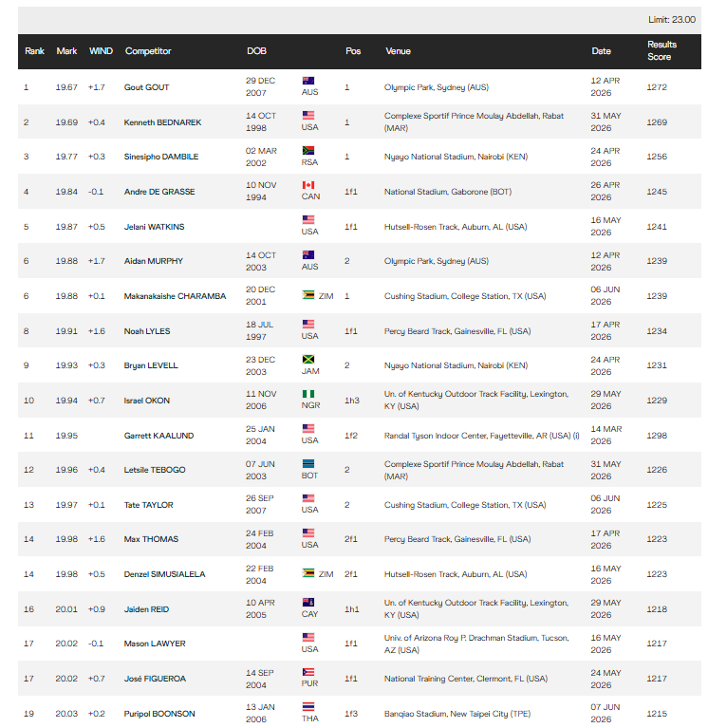
Task: Click the Nigeria flag for Israel OKON
Action: pos(307,394)
